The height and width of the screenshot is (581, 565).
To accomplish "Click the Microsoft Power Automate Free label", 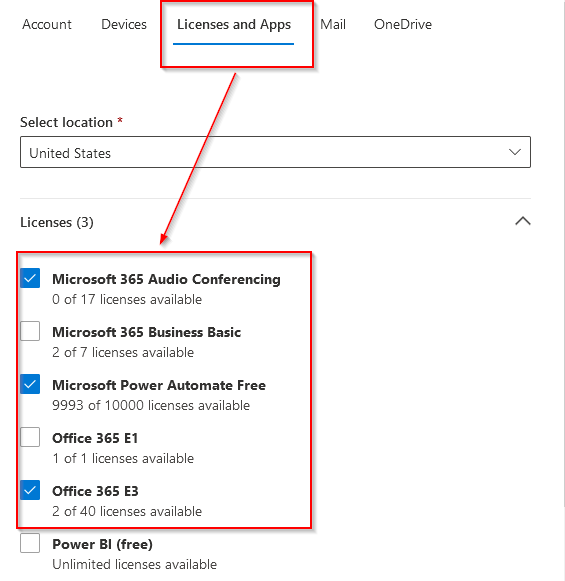I will click(x=159, y=385).
